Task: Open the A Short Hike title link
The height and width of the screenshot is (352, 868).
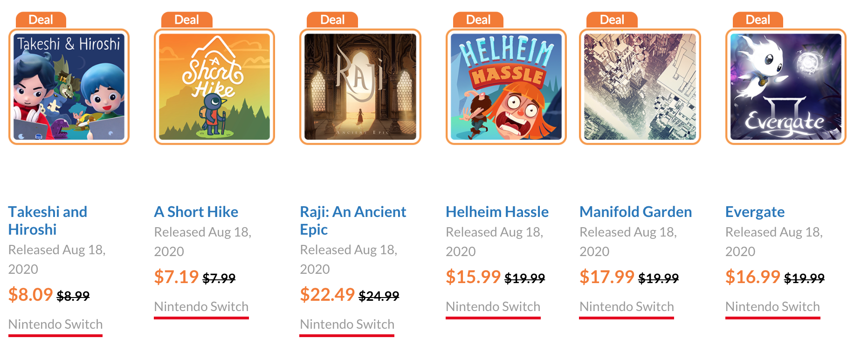Action: 196,212
